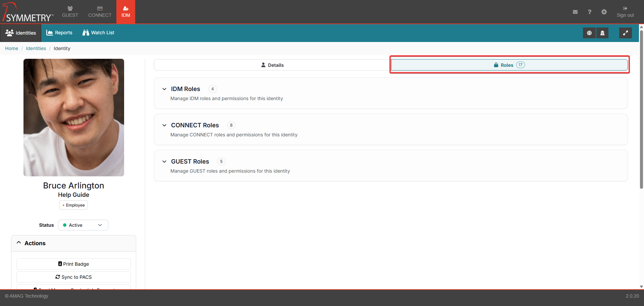Open the Status dropdown showing Active
The height and width of the screenshot is (306, 644).
[x=83, y=225]
